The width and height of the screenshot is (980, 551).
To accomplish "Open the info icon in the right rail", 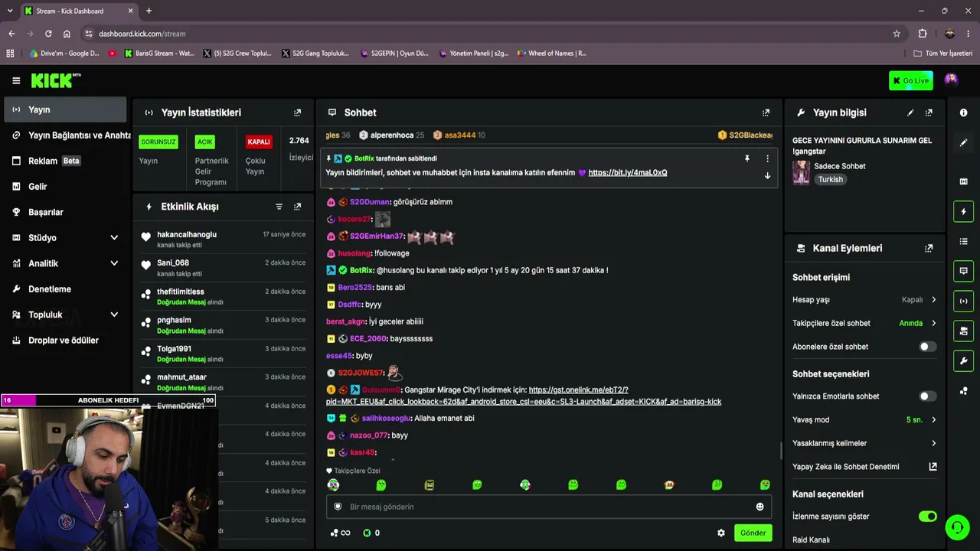I will tap(963, 112).
